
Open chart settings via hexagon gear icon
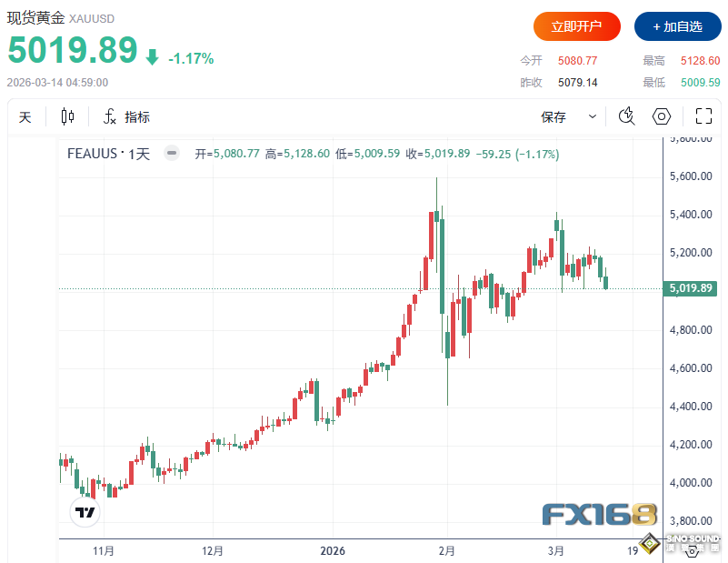(x=661, y=116)
